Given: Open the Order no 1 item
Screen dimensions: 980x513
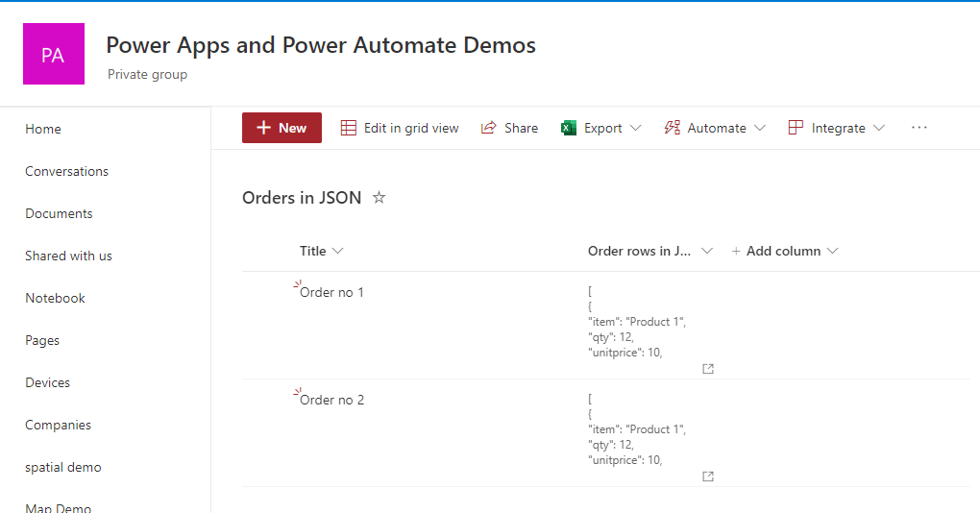Looking at the screenshot, I should click(331, 292).
